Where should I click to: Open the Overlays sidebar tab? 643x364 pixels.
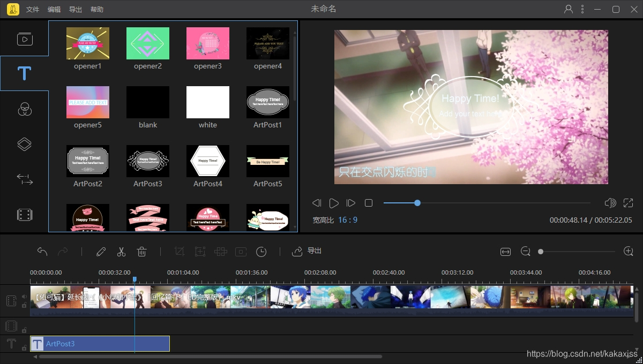point(24,144)
